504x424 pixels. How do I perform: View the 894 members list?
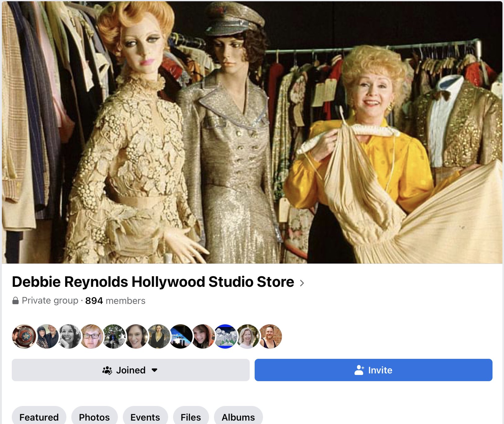(x=115, y=301)
